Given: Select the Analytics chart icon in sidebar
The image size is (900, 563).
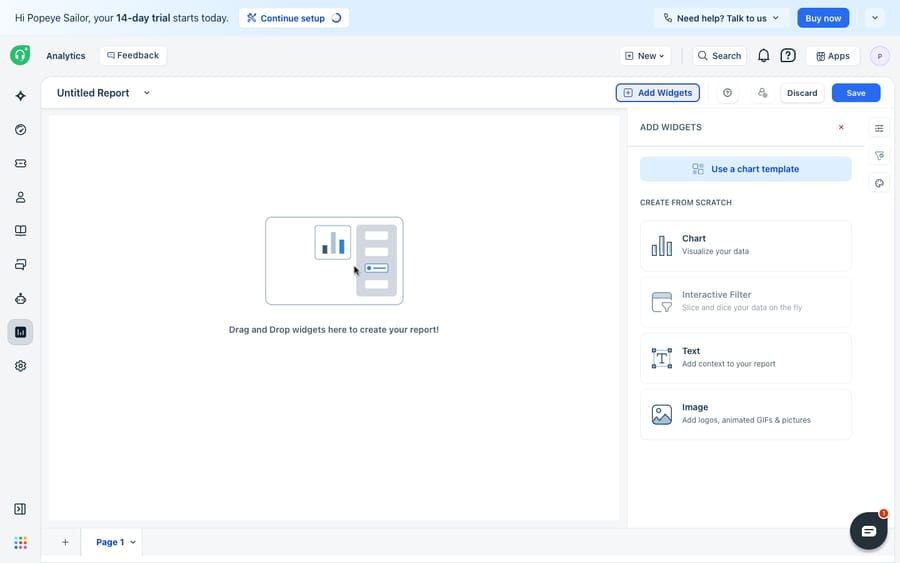Looking at the screenshot, I should (21, 332).
